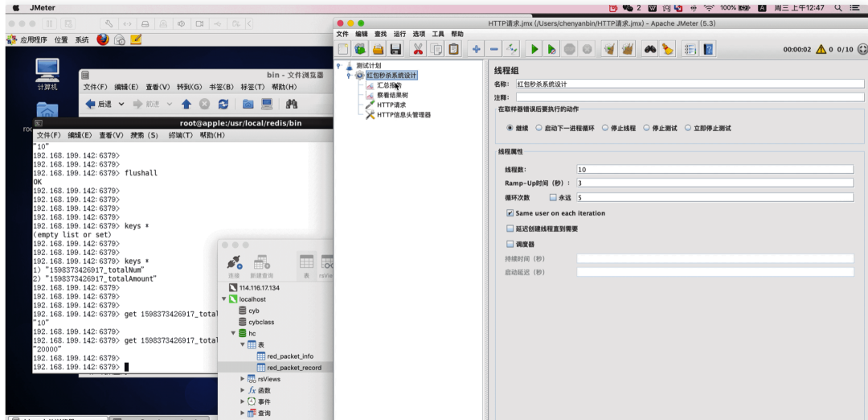
Task: Click the Stop test icon
Action: [x=570, y=49]
